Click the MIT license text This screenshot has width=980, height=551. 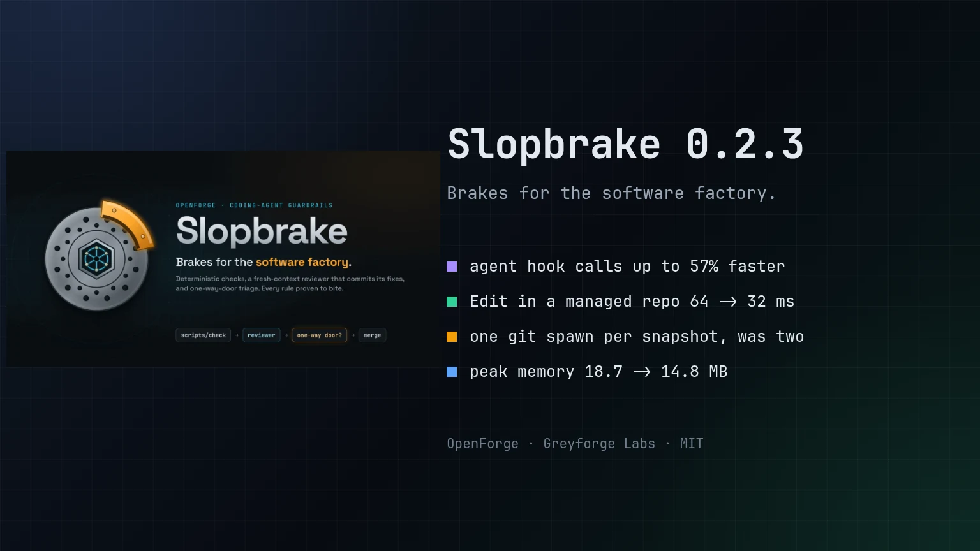click(692, 444)
